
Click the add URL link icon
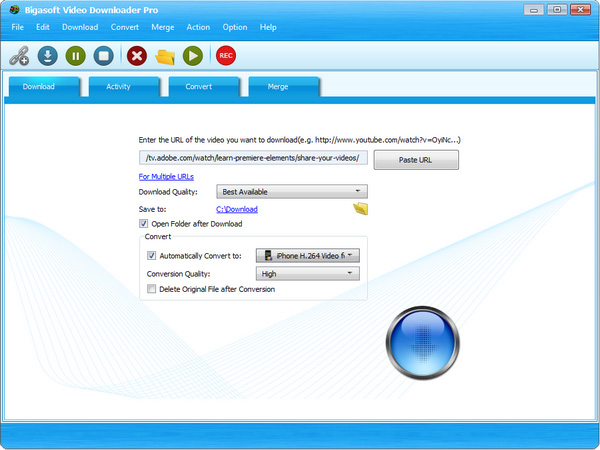click(x=19, y=56)
